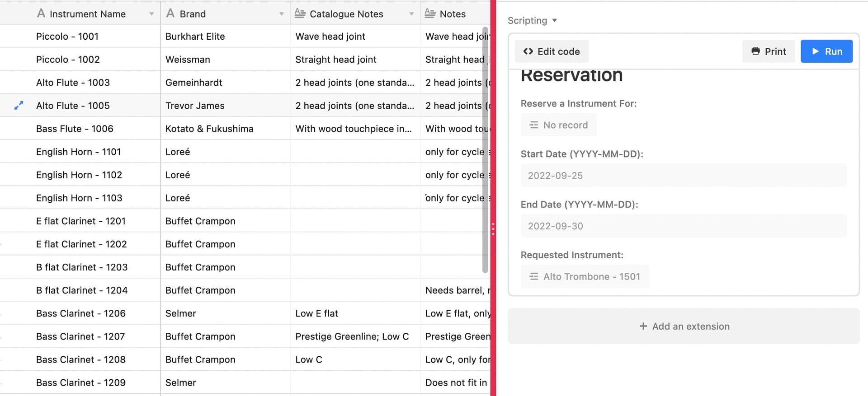Select the English Horn - 1103 cell

pos(80,198)
